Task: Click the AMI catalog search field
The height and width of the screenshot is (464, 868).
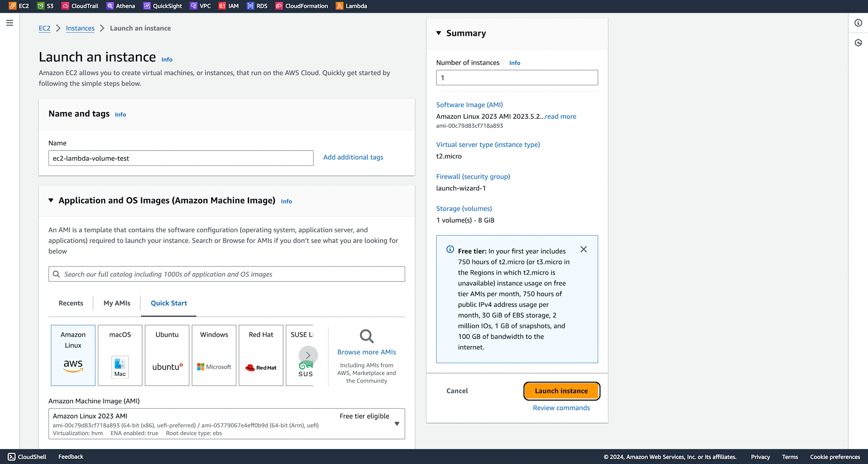Action: pos(227,274)
